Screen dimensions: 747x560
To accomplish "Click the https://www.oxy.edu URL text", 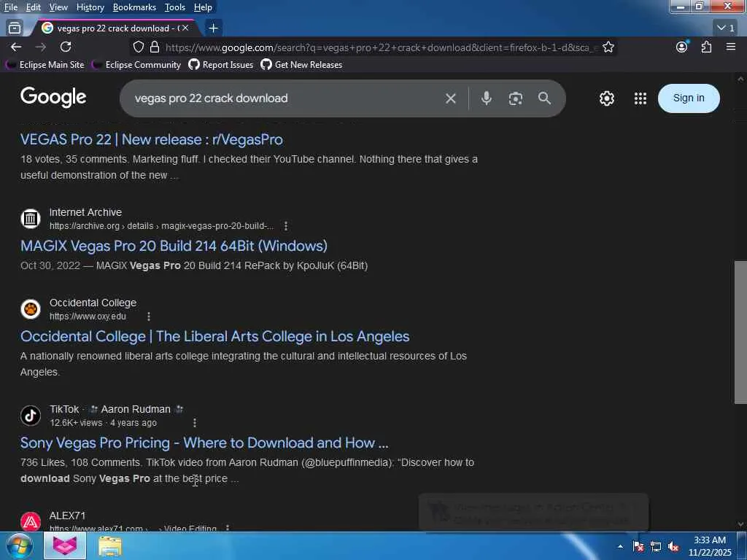I will [88, 316].
